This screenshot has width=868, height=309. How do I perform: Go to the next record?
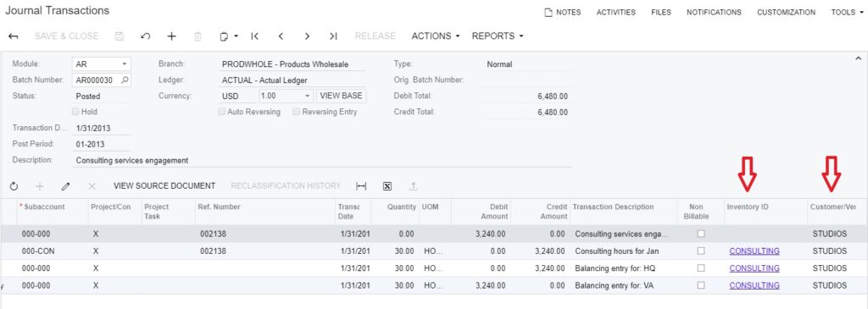pos(307,36)
